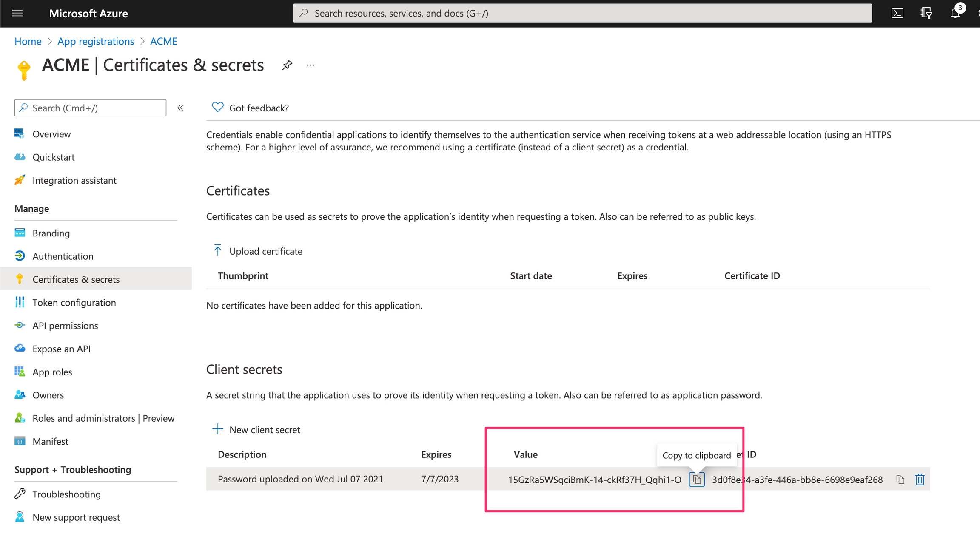Navigate to the App registrations breadcrumb
980x559 pixels.
coord(96,41)
